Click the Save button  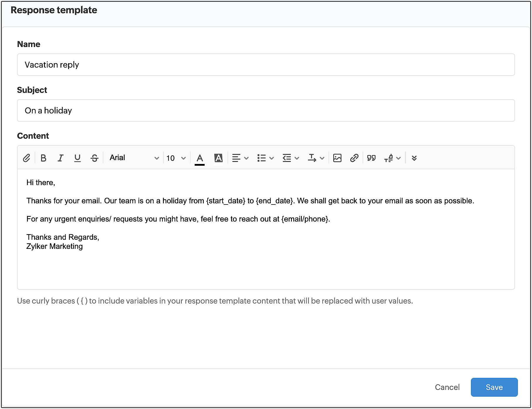(x=494, y=387)
